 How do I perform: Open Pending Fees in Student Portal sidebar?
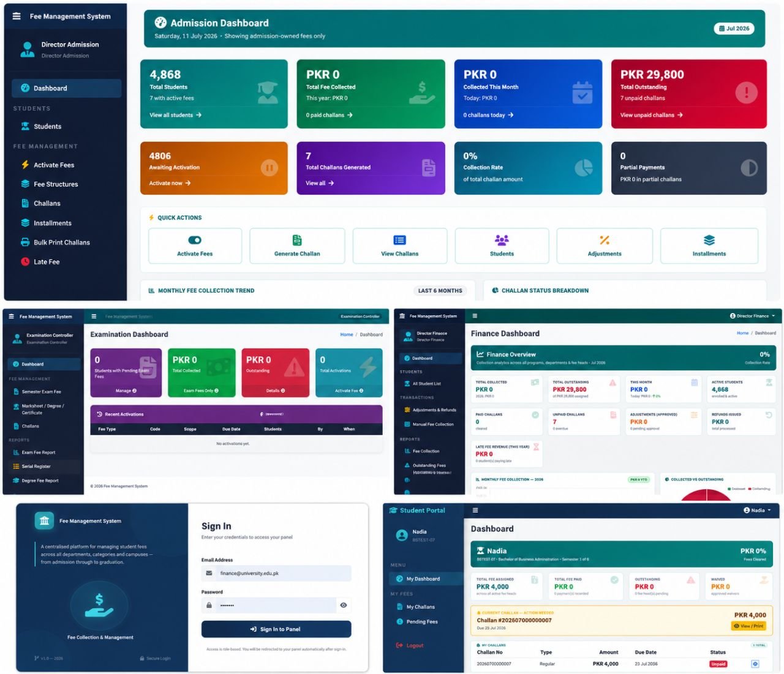point(423,621)
